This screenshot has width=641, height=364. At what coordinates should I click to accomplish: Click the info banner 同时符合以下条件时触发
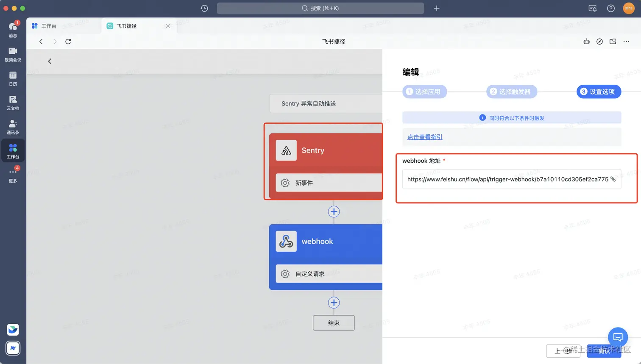pyautogui.click(x=512, y=118)
